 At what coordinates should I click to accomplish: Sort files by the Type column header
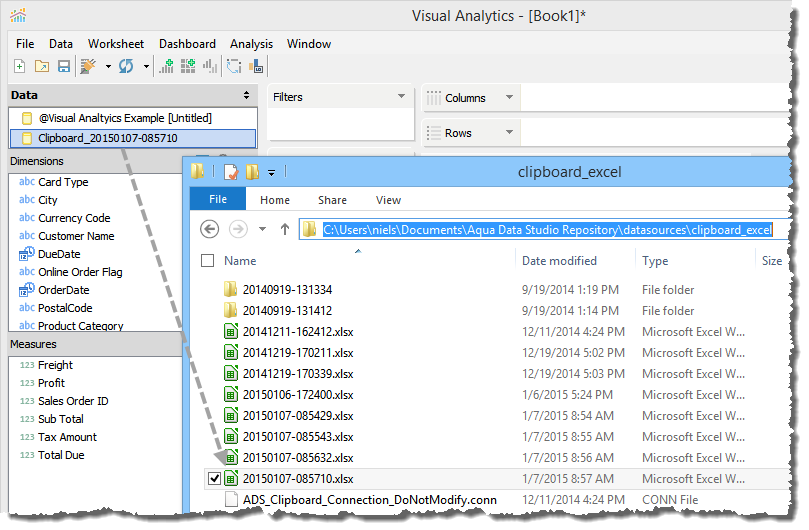pos(655,261)
